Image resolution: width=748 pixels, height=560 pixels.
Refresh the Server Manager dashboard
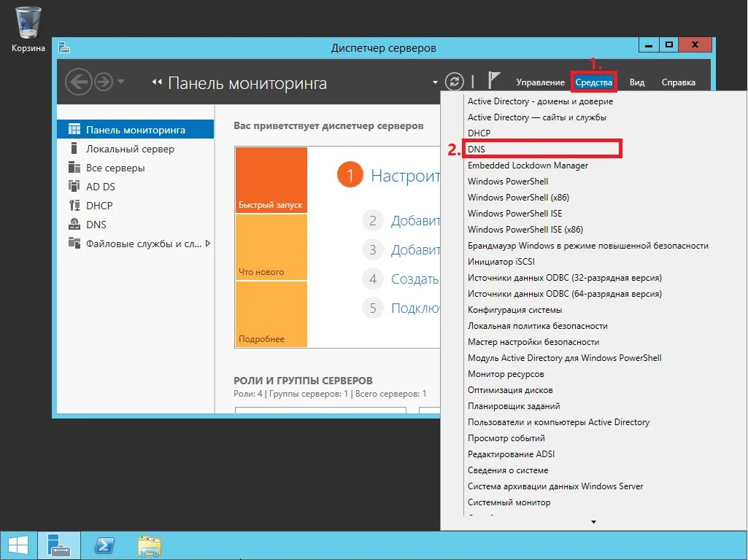pyautogui.click(x=454, y=82)
